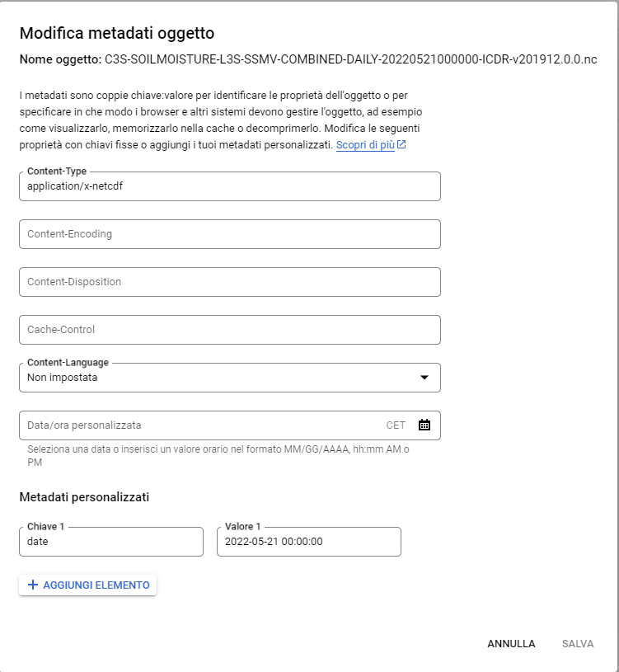The image size is (619, 672).
Task: Cancel the dialog with ANNULLA
Action: click(511, 644)
